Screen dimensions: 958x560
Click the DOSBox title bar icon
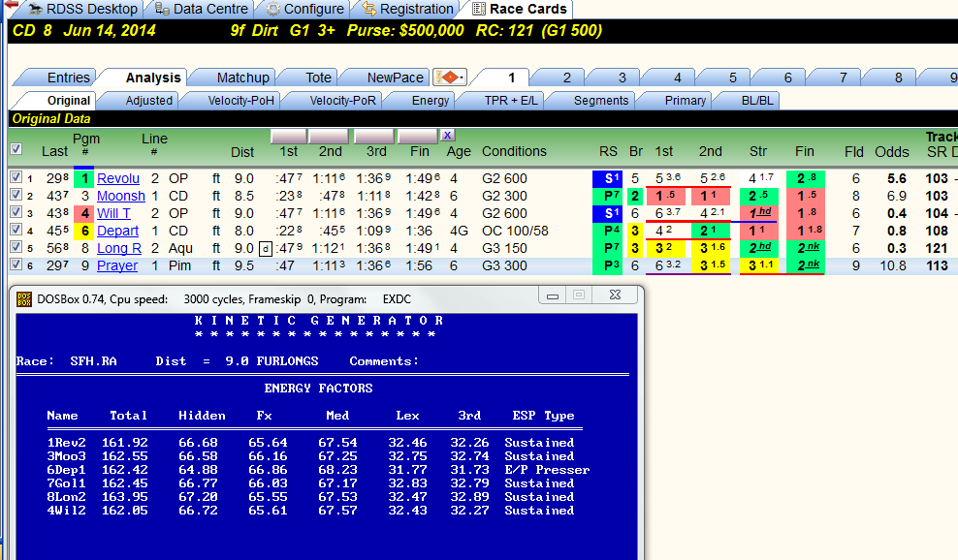pyautogui.click(x=24, y=298)
